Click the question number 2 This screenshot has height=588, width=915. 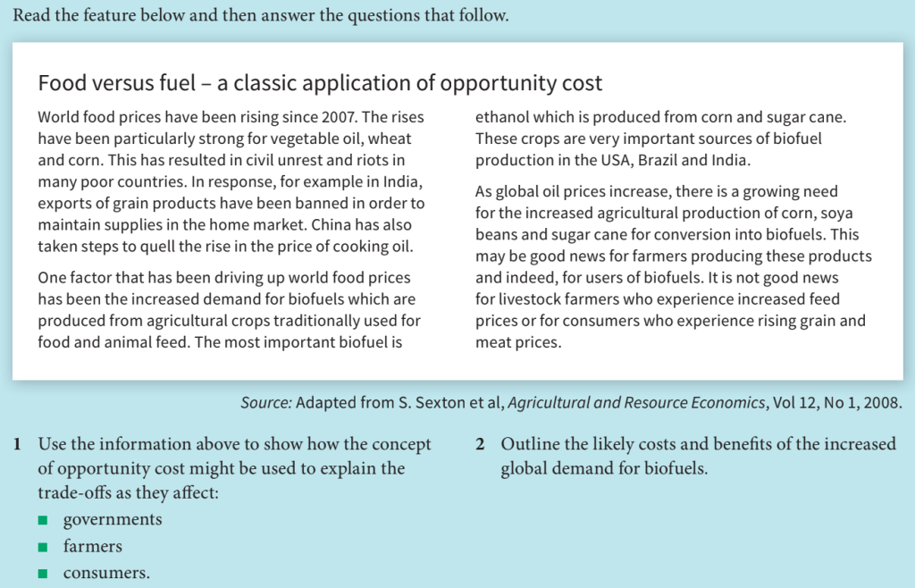[x=480, y=445]
